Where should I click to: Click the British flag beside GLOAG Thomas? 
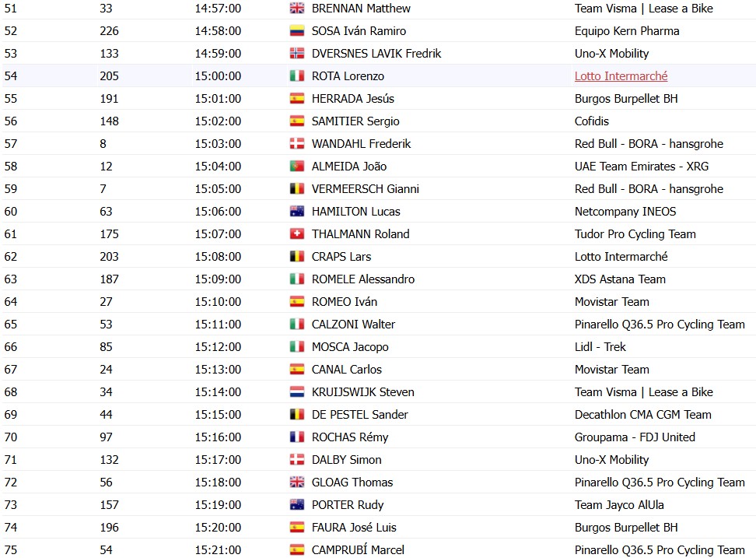[297, 483]
